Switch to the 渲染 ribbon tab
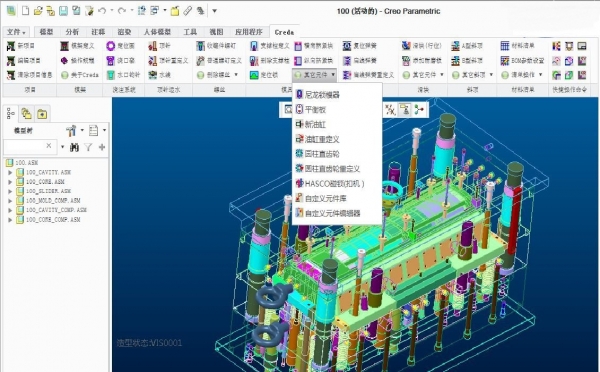 point(124,32)
